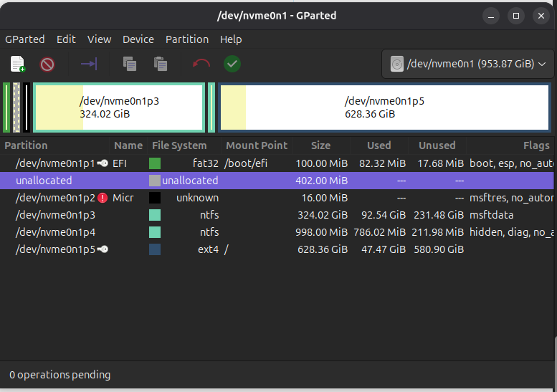557x392 pixels.
Task: Open the Partition menu
Action: click(187, 39)
